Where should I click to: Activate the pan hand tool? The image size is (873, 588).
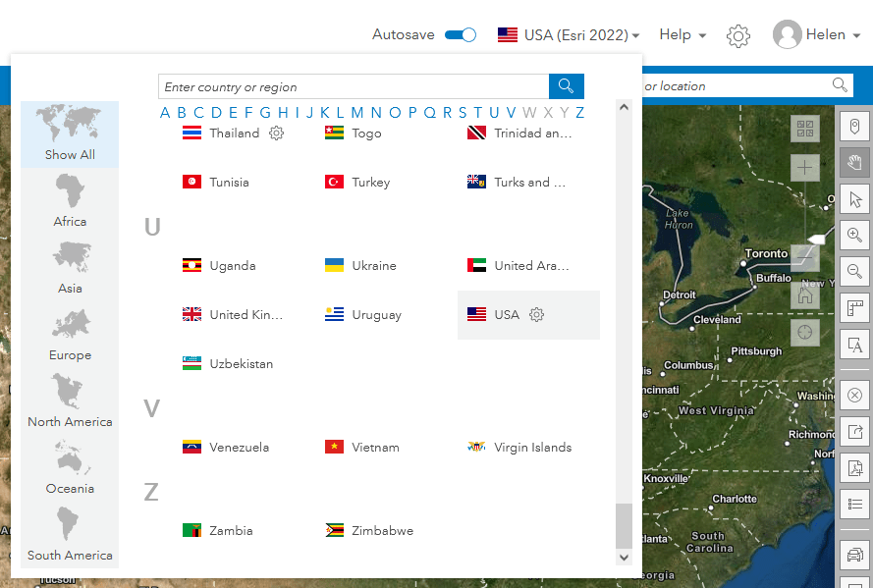point(854,163)
